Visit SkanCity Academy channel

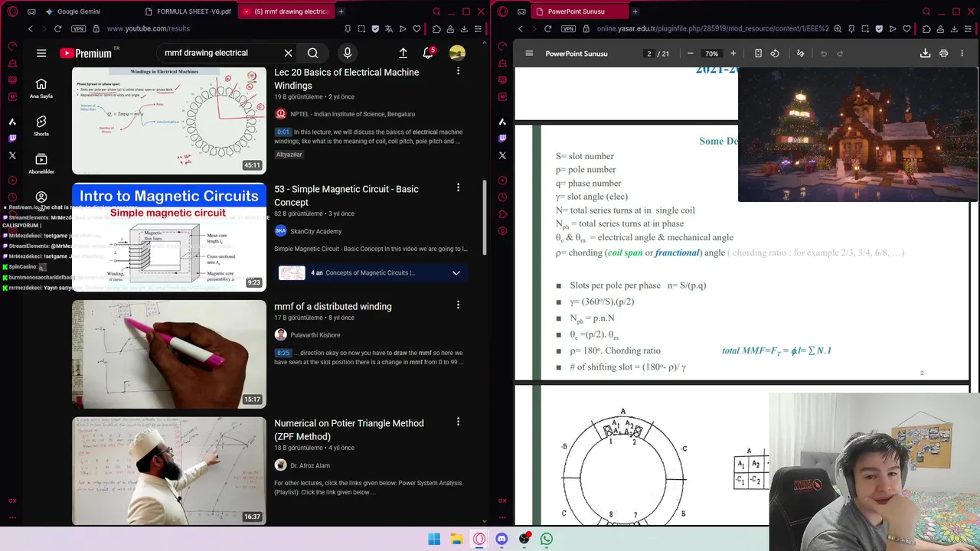316,231
